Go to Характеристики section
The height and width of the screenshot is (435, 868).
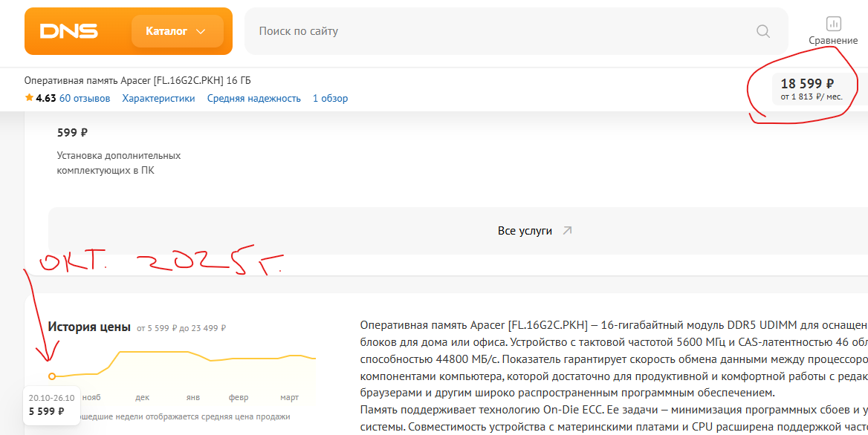coord(158,99)
